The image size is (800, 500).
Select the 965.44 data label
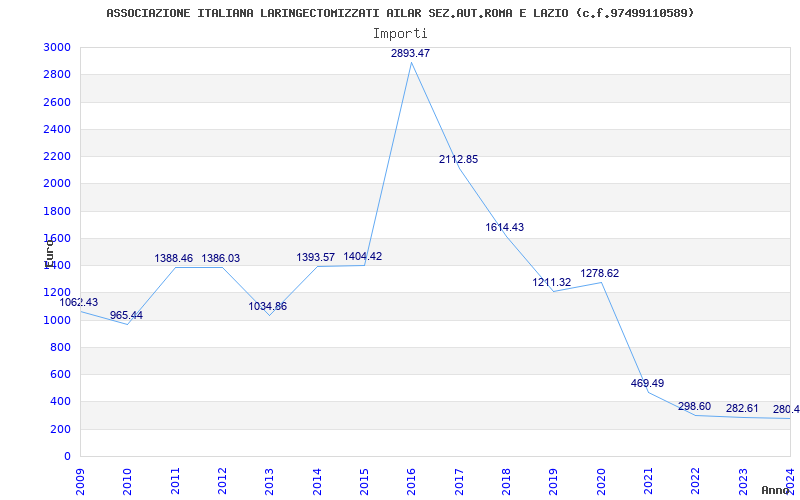(126, 315)
